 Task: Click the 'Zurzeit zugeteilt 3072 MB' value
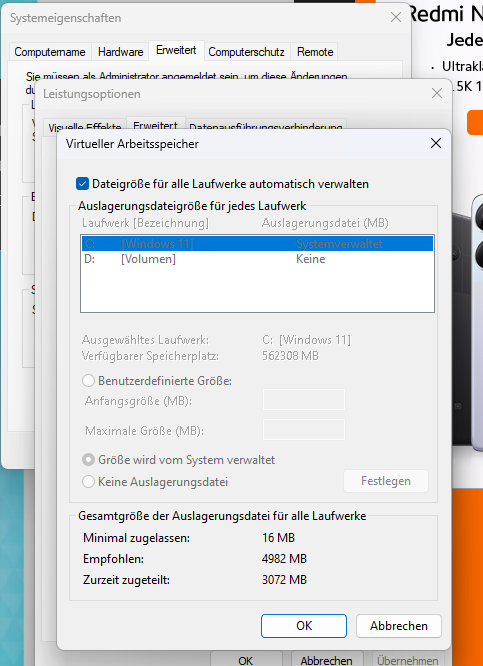click(284, 579)
